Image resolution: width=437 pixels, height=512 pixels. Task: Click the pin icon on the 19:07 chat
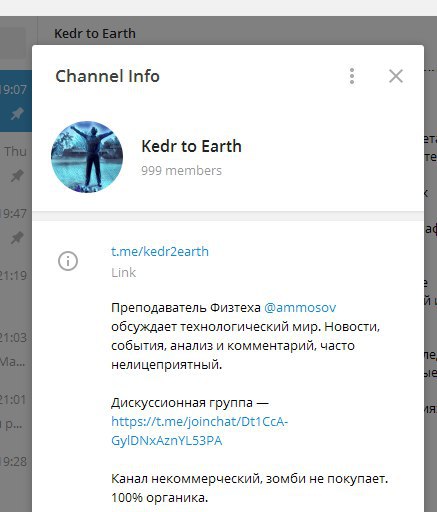click(17, 114)
